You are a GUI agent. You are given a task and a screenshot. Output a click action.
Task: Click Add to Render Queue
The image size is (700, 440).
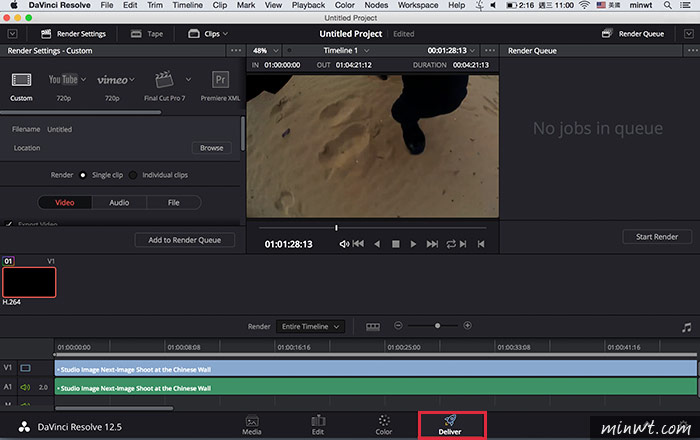coord(184,240)
